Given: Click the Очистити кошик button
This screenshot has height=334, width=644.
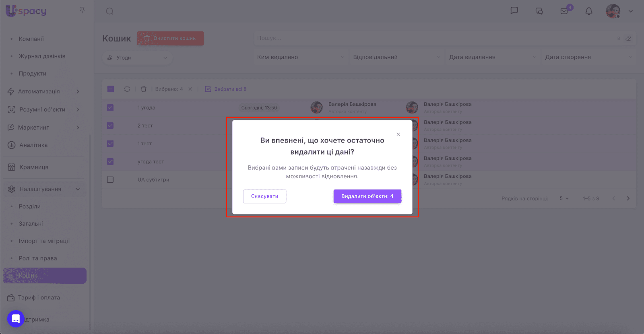Looking at the screenshot, I should (170, 39).
